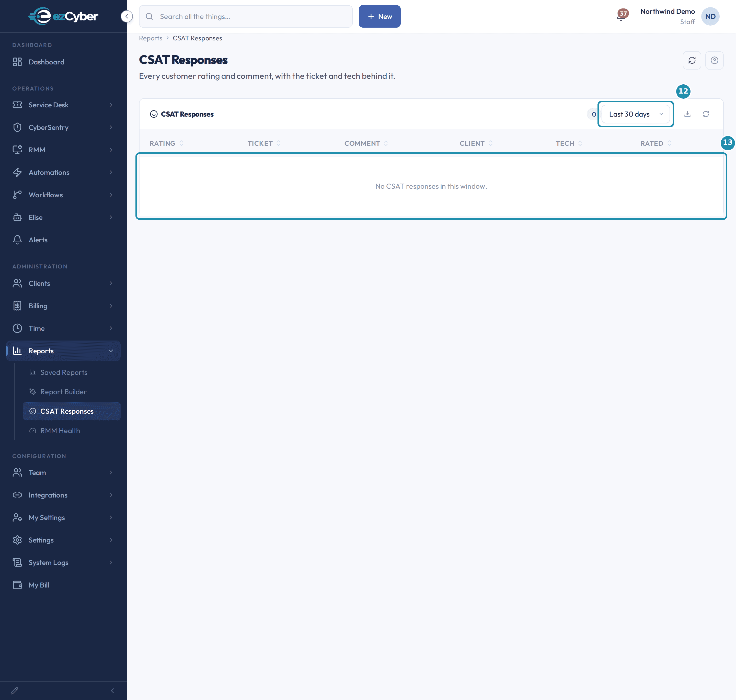Sort by the RATING column header
Screen dimensions: 736x700
point(166,143)
